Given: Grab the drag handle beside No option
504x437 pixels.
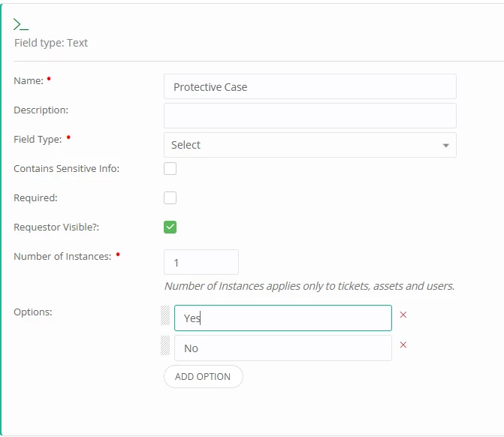Looking at the screenshot, I should click(166, 345).
